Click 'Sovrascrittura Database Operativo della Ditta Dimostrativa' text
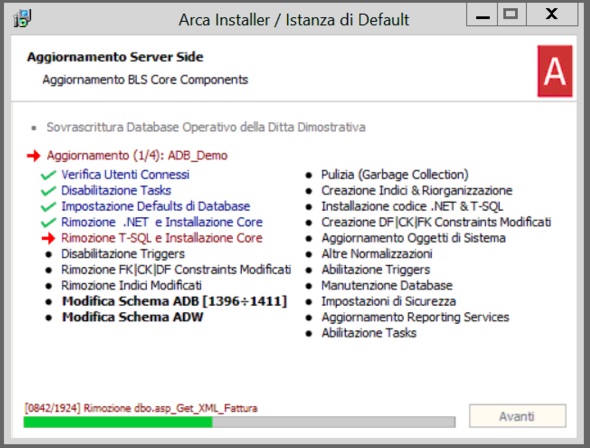Viewport: 590px width, 448px height. pyautogui.click(x=206, y=127)
